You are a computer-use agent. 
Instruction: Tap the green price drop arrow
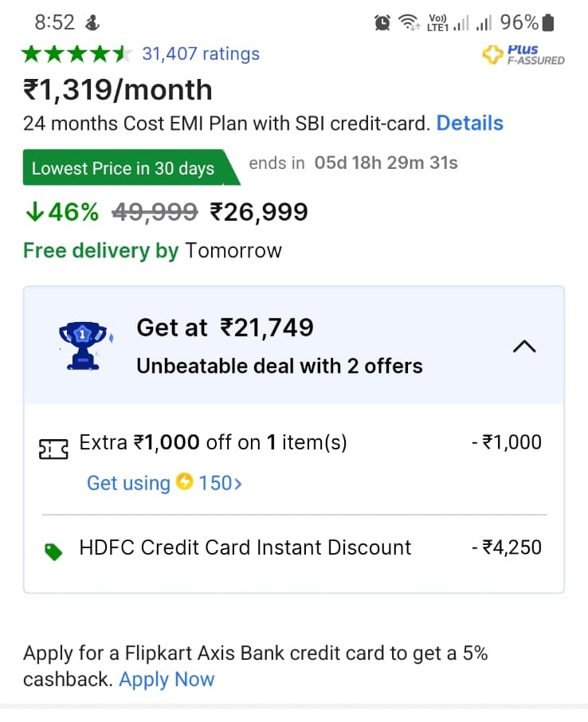[33, 212]
